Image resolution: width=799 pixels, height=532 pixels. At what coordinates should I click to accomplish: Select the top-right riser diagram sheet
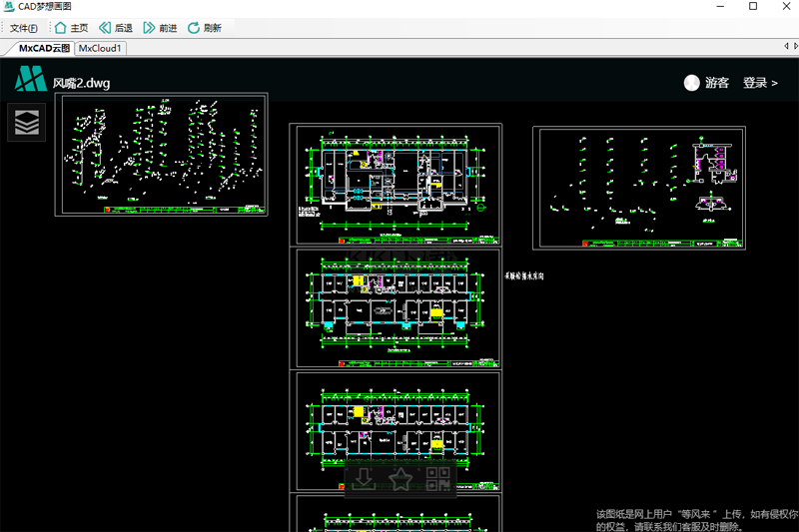click(639, 188)
